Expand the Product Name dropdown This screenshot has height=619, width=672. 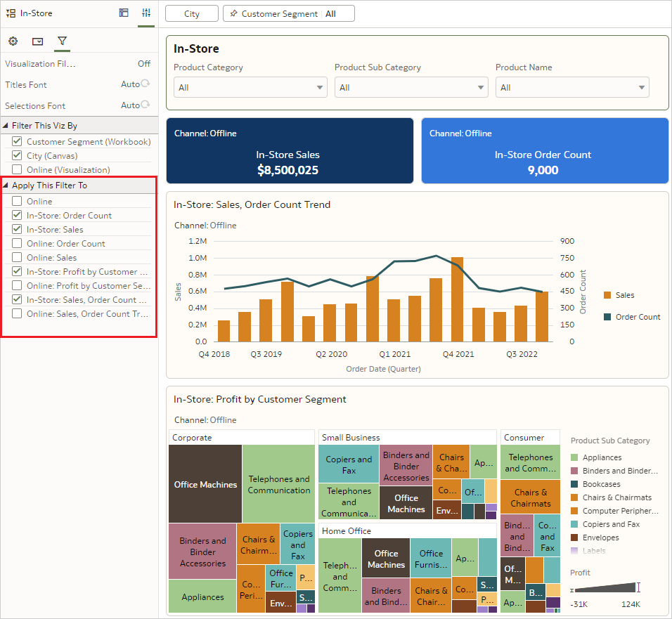pos(572,87)
